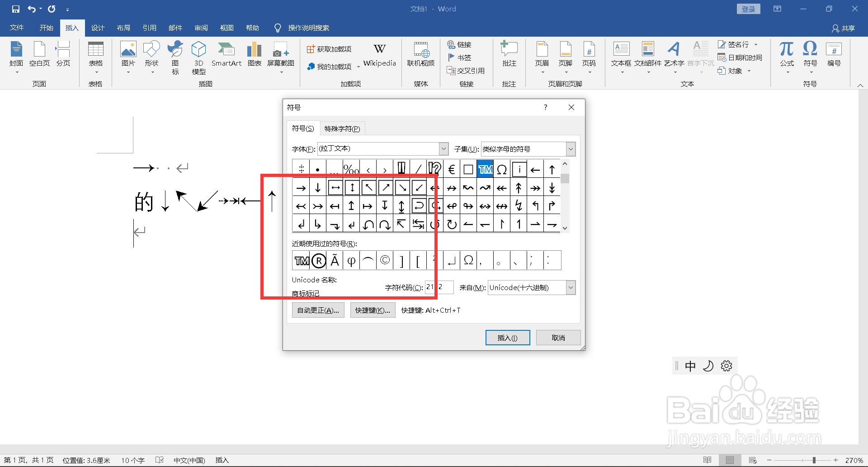Viewport: 868px width, 467px height.
Task: Click the zoom slider handle in the status bar
Action: pos(814,460)
